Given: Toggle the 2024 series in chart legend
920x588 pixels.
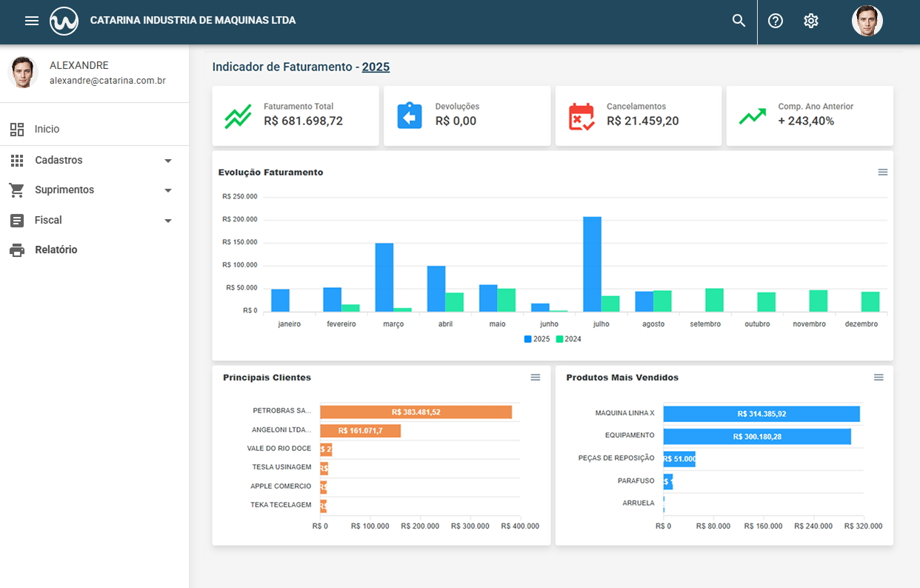Looking at the screenshot, I should [x=569, y=339].
